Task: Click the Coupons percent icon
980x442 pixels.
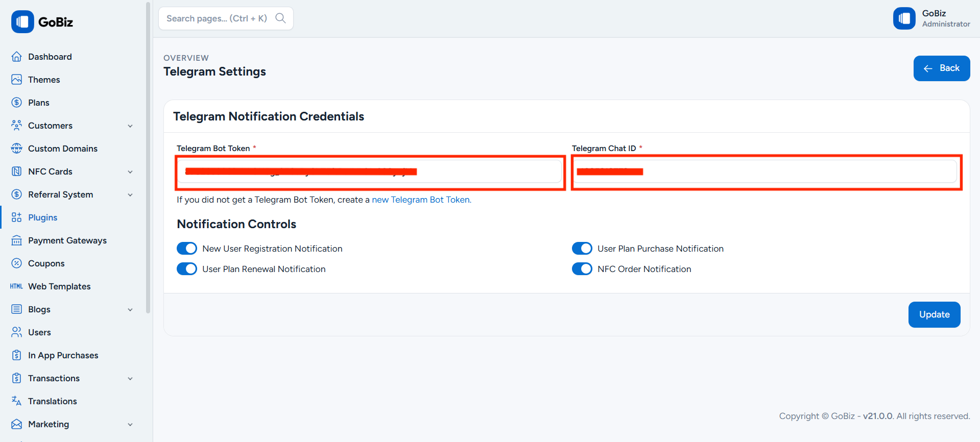Action: click(x=17, y=263)
